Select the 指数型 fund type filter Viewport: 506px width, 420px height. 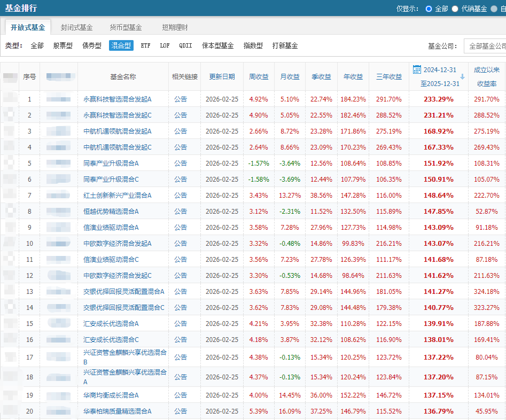tap(253, 46)
